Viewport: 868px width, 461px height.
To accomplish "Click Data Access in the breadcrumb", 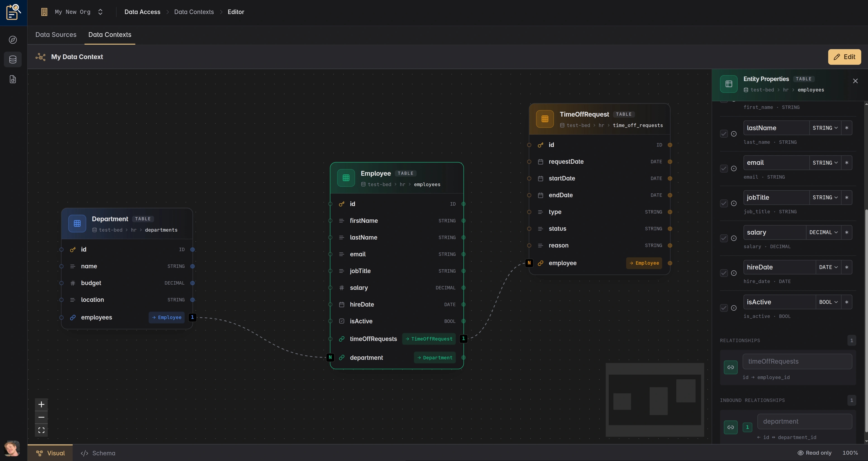I will pos(142,12).
